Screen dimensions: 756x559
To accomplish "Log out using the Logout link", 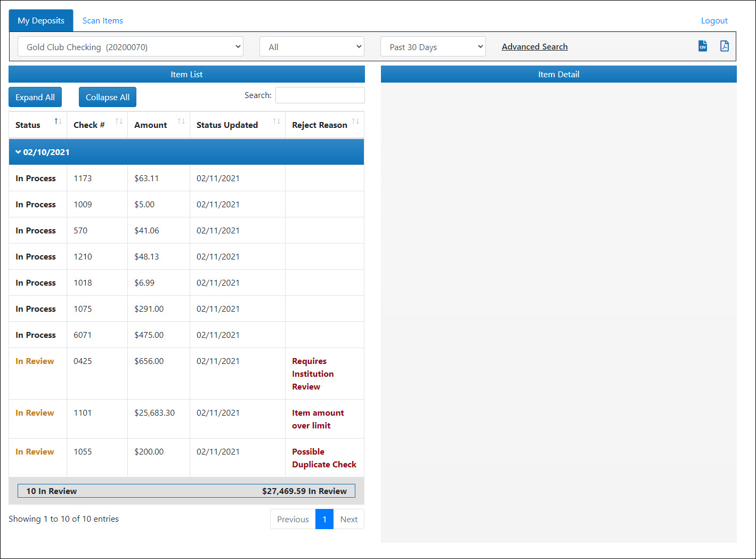I will click(x=714, y=21).
